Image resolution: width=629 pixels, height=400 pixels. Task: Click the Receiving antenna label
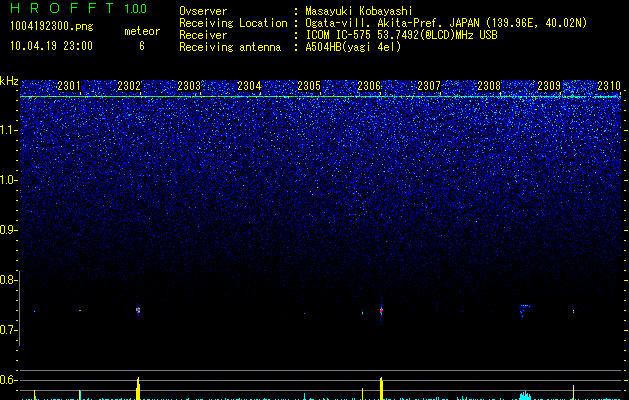pyautogui.click(x=230, y=47)
